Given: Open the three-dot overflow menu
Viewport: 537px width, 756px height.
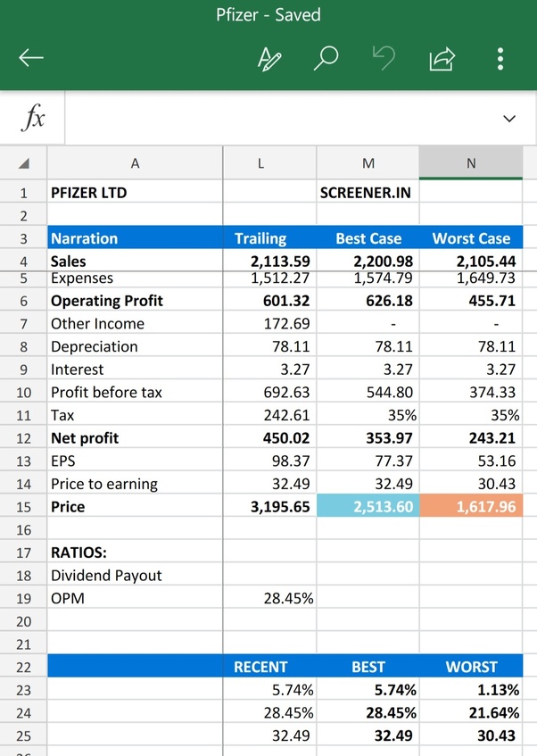Looking at the screenshot, I should click(x=500, y=59).
